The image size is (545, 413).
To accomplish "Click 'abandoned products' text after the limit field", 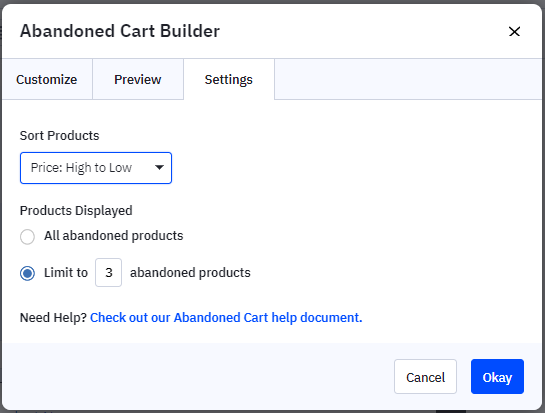I will [x=190, y=273].
